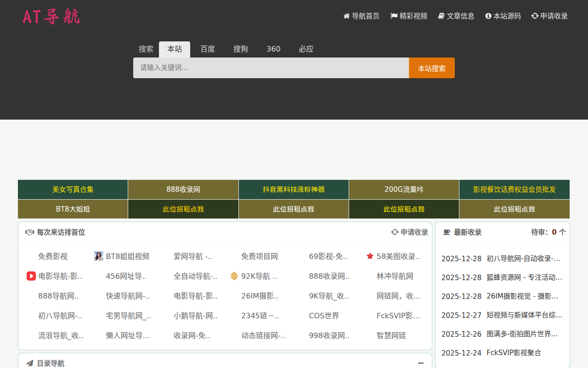Click the info icon next to 本站源码
Screen dimensions: 588x368
(487, 16)
